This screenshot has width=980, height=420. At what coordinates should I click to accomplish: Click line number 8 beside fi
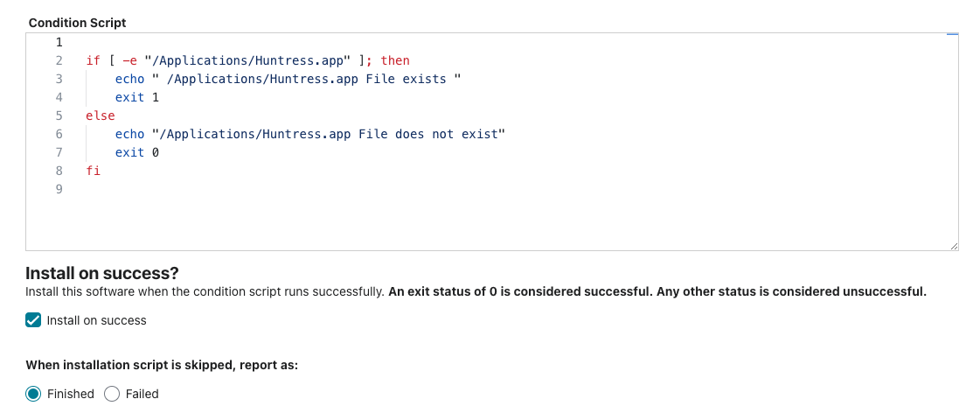tap(59, 171)
